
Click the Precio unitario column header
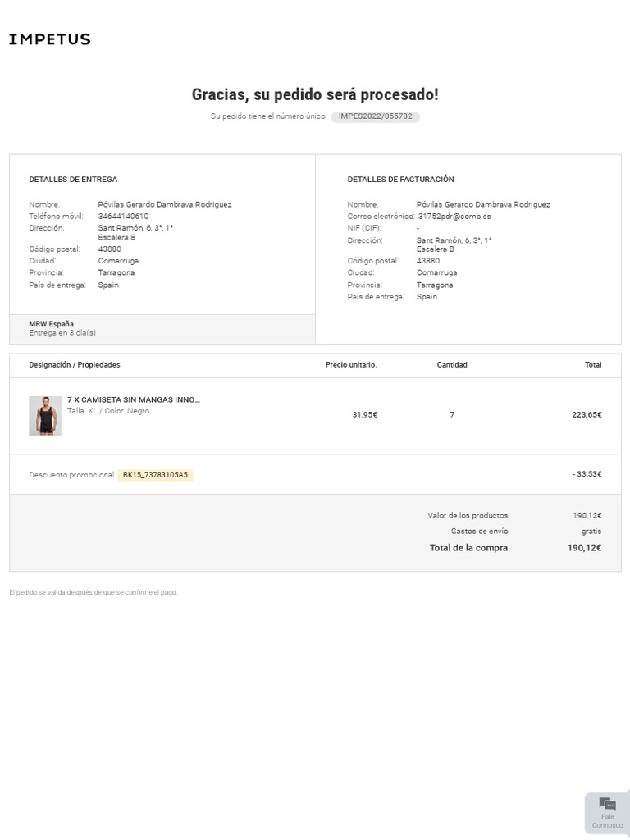[351, 365]
